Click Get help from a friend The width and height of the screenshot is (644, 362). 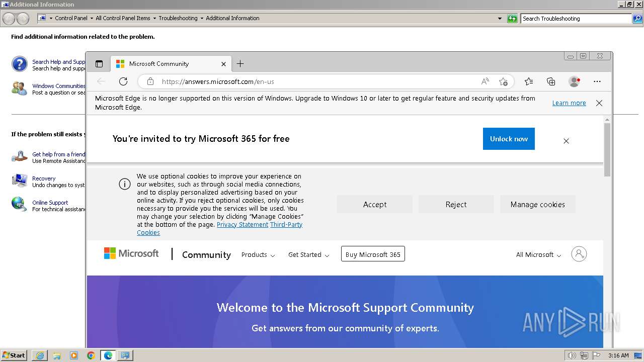pyautogui.click(x=59, y=154)
